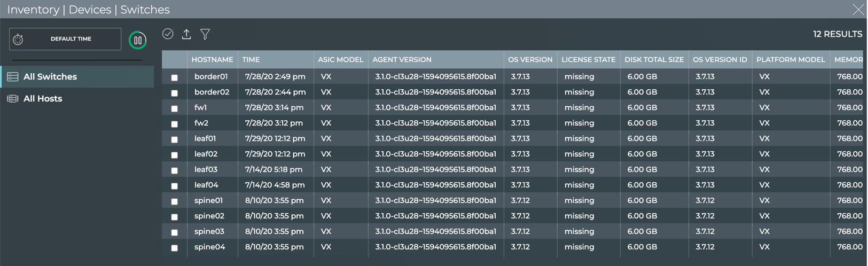Tick the spine04 row checkbox
868x266 pixels.
(x=175, y=248)
